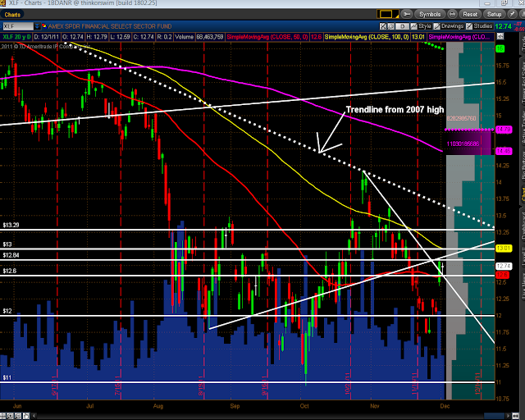Open the Charts tab
The height and width of the screenshot is (420, 525).
[12, 15]
